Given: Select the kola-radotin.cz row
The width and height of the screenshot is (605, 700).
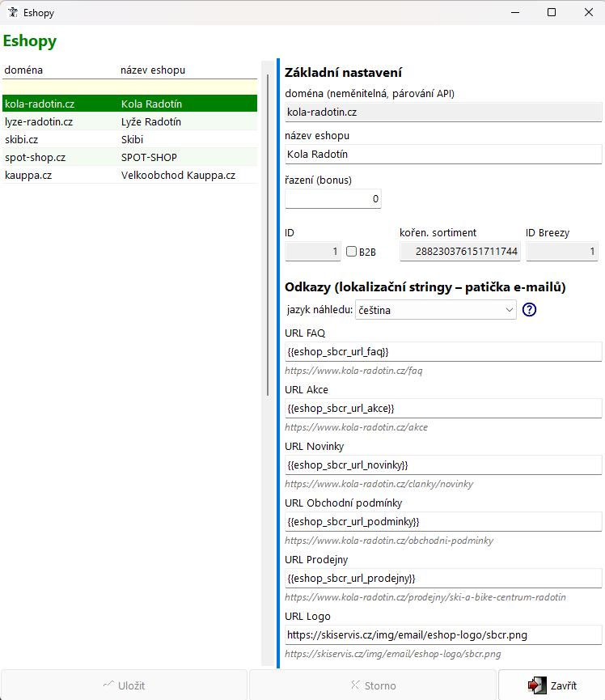Looking at the screenshot, I should [x=130, y=104].
